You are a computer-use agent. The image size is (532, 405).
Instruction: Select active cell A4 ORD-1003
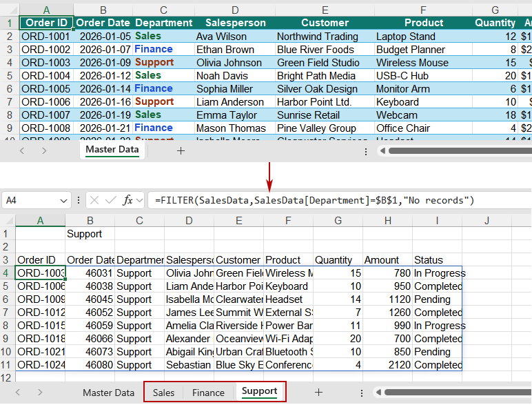click(41, 273)
